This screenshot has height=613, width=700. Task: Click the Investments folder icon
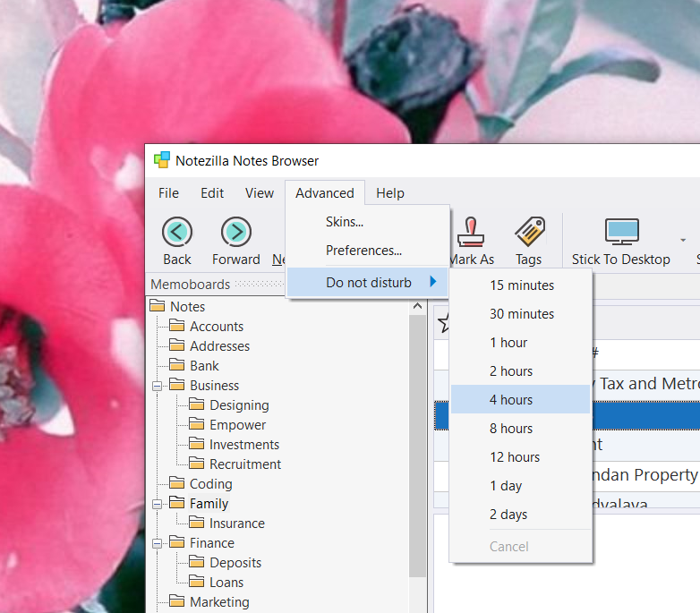196,443
